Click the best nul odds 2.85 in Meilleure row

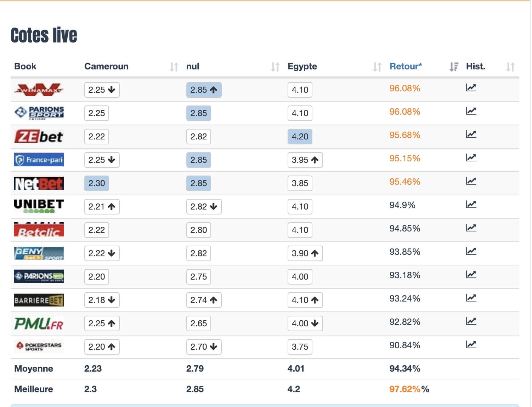coord(195,389)
